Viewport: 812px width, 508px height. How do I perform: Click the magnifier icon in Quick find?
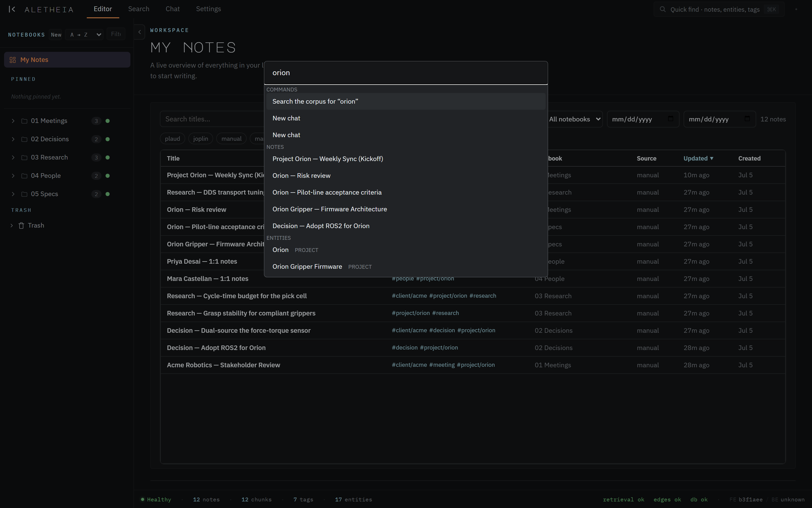click(662, 9)
